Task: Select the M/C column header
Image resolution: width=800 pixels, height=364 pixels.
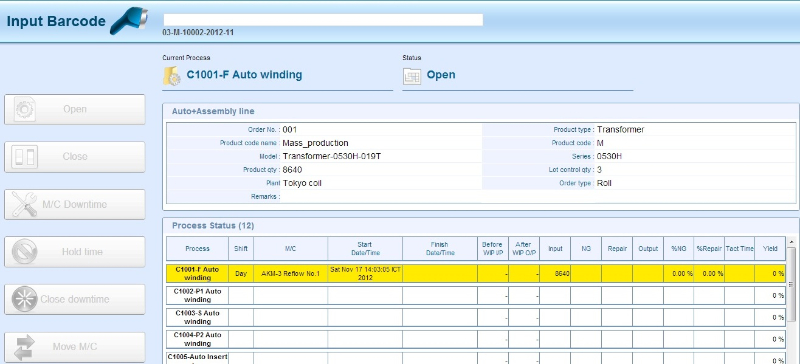Action: click(291, 249)
